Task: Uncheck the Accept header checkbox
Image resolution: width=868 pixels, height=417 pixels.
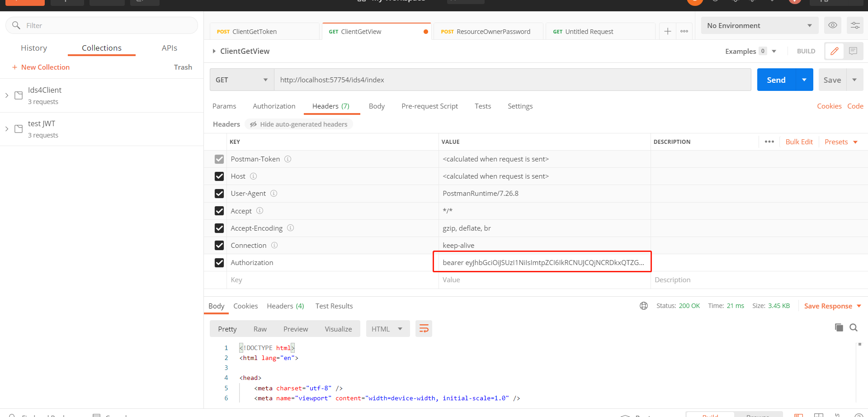Action: 219,211
